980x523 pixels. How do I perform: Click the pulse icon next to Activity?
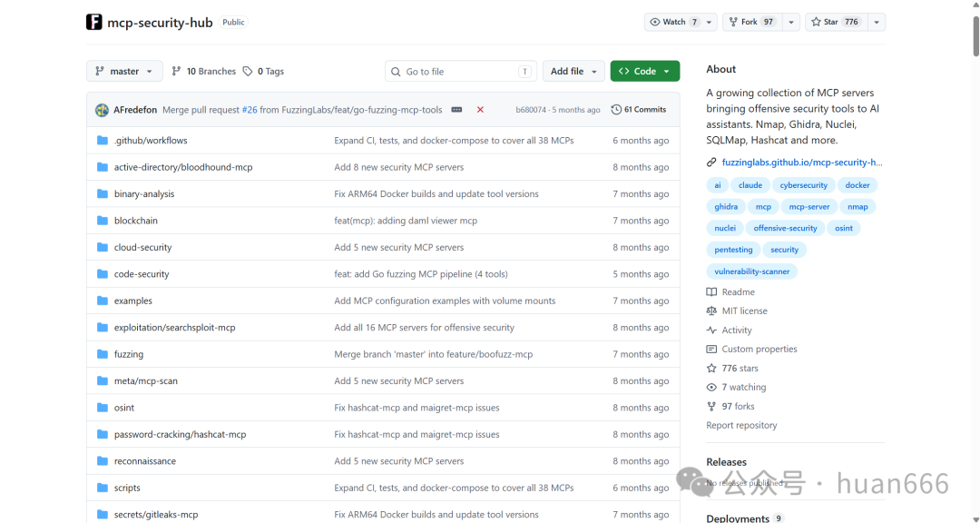point(711,331)
